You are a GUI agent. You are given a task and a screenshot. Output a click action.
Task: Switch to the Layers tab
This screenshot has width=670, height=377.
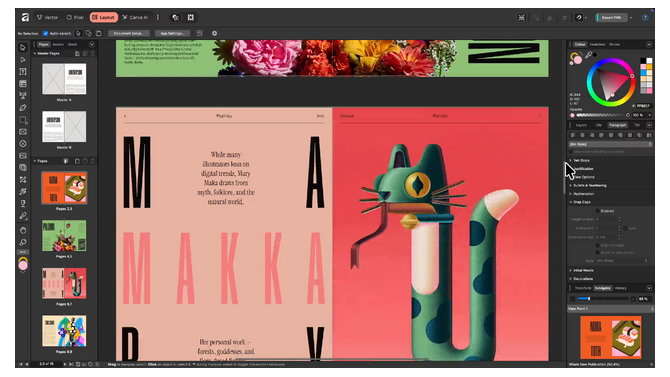[581, 125]
